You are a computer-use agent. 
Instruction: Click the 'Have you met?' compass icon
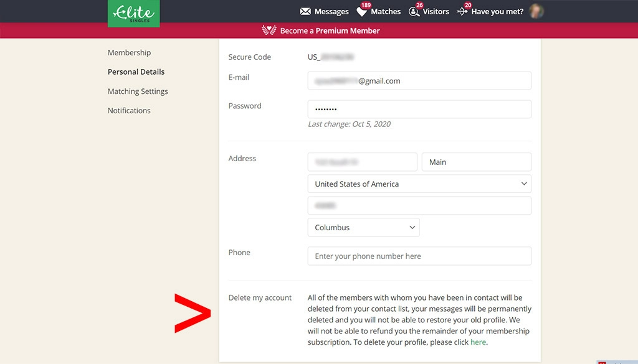click(x=462, y=11)
